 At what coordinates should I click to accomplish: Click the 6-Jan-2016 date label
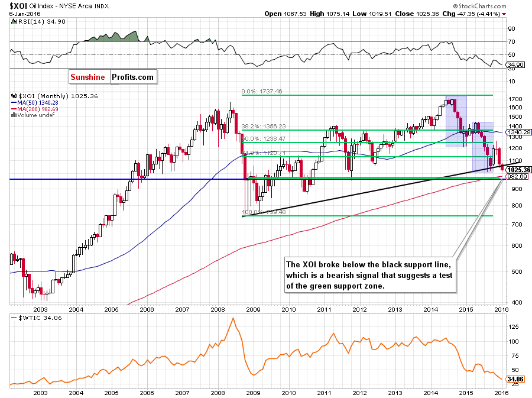tap(25, 14)
